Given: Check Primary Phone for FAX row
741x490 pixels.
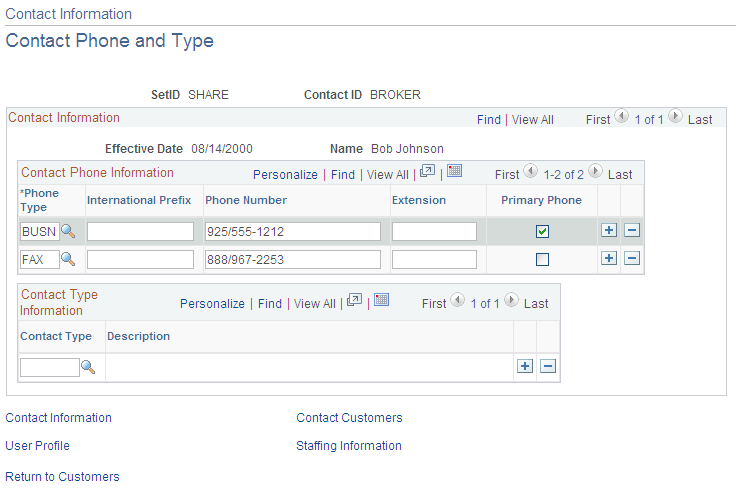Looking at the screenshot, I should 542,259.
